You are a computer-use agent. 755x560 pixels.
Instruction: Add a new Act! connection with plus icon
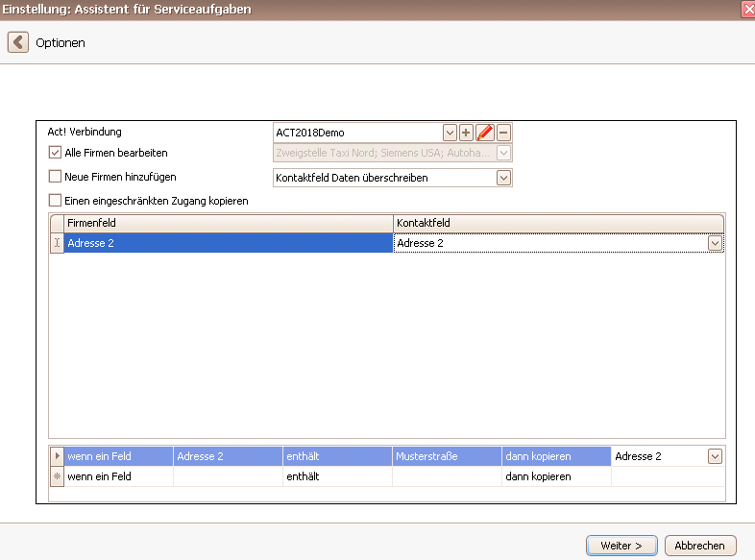(466, 133)
